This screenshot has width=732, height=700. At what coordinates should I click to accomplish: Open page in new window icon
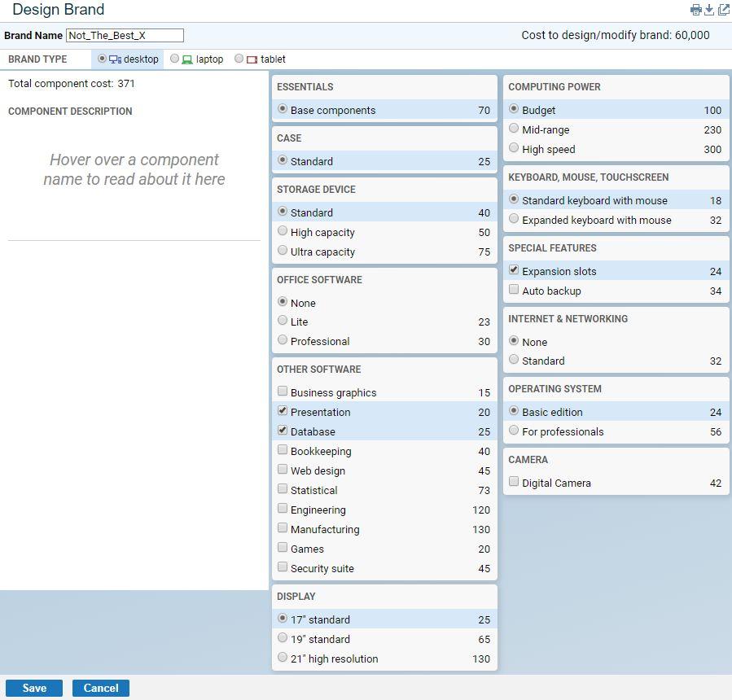tap(723, 10)
